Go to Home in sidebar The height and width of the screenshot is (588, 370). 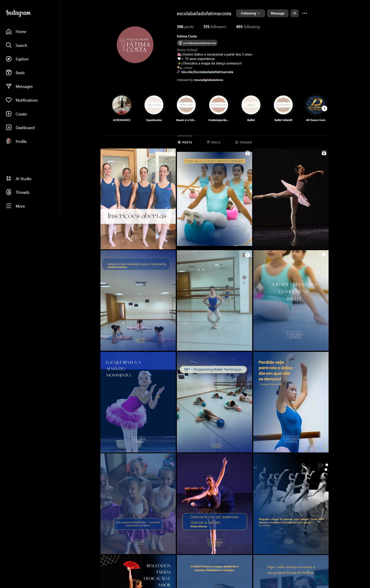[16, 31]
